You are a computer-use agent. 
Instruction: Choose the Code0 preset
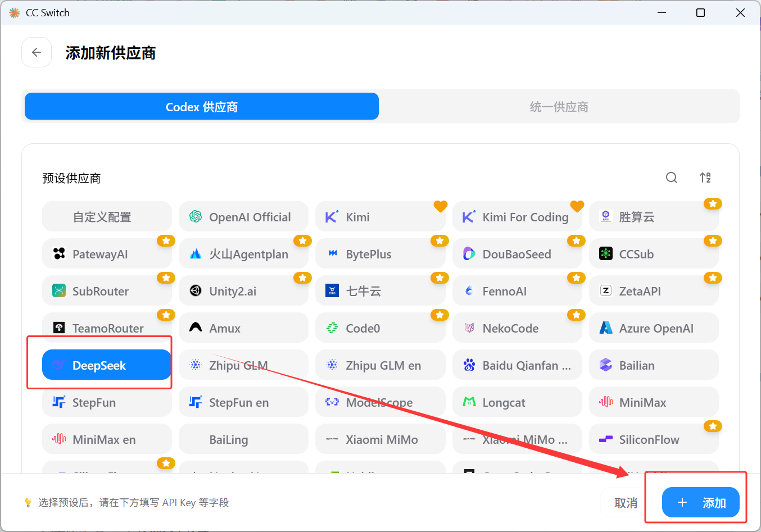380,328
